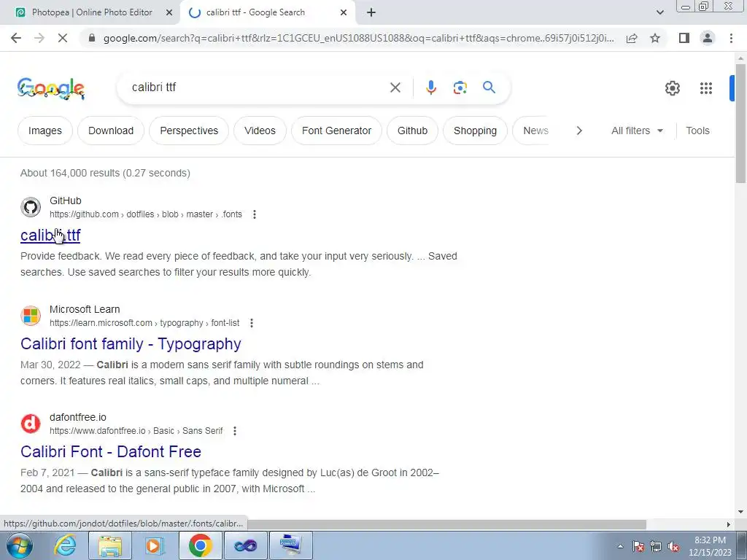Open Google quick settings gear

click(x=672, y=88)
